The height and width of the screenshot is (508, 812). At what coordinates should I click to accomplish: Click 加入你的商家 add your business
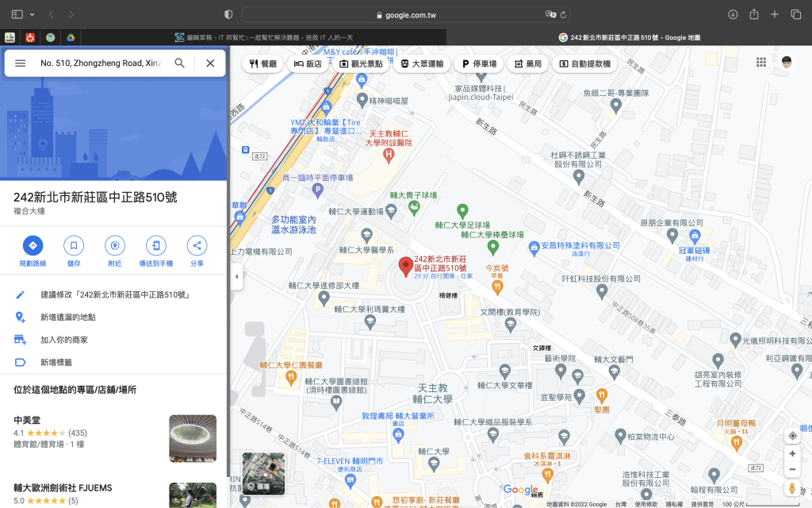(113, 340)
